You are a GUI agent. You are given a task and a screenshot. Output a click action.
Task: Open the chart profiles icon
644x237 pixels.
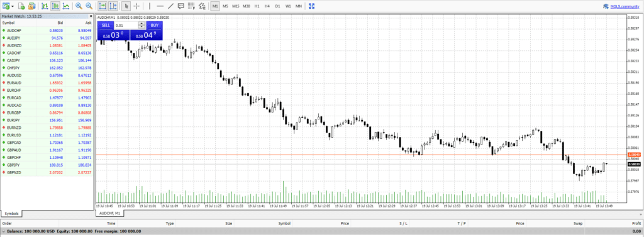[21, 6]
